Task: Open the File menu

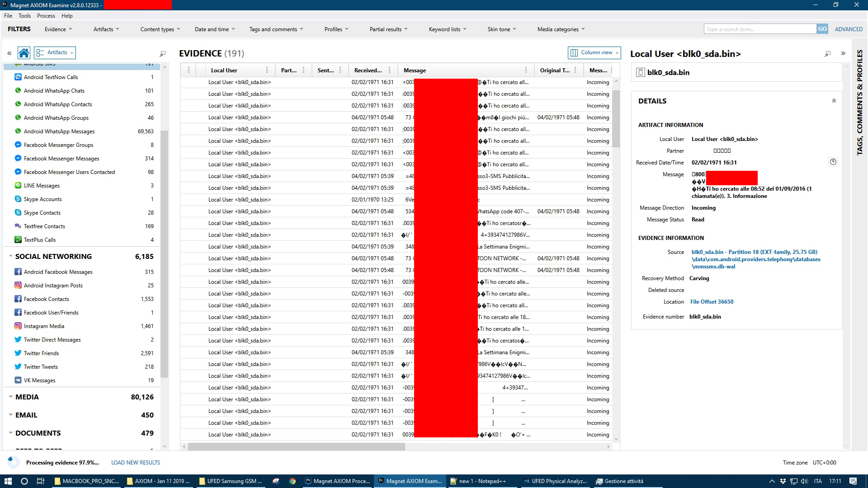Action: (8, 16)
